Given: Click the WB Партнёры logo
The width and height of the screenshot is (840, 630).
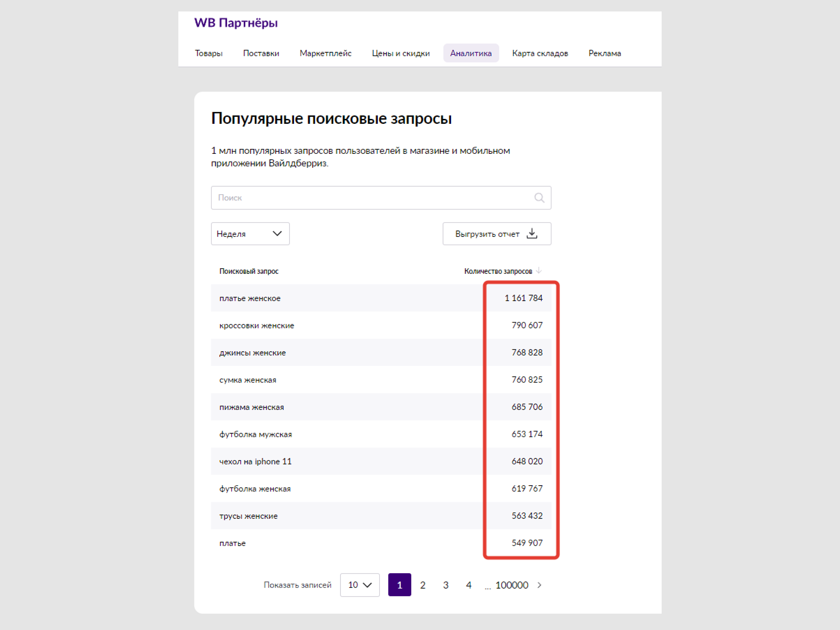Looking at the screenshot, I should (x=236, y=23).
